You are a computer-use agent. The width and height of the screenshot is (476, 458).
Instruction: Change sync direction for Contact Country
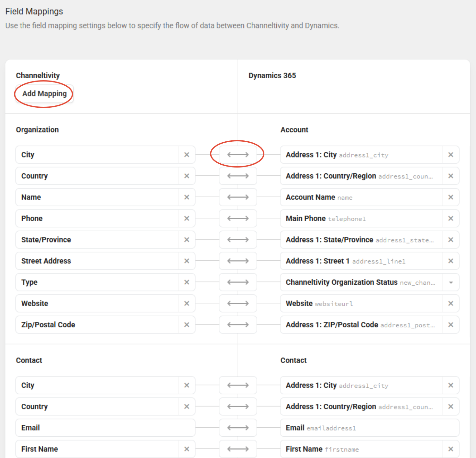[238, 407]
